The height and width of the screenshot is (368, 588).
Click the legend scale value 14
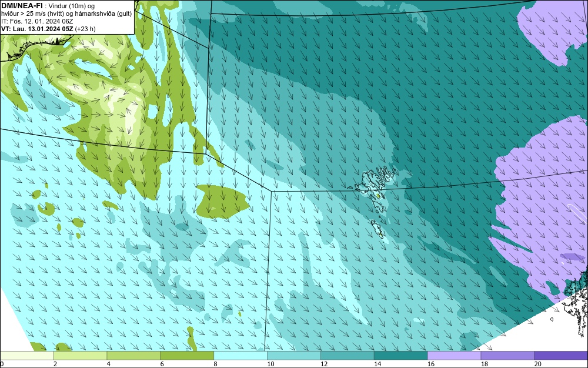[377, 364]
